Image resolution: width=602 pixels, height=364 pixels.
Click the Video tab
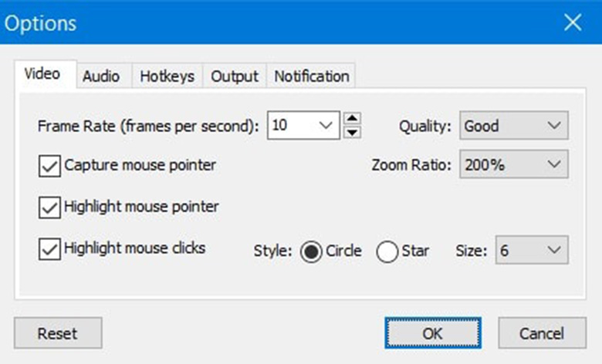tap(42, 75)
